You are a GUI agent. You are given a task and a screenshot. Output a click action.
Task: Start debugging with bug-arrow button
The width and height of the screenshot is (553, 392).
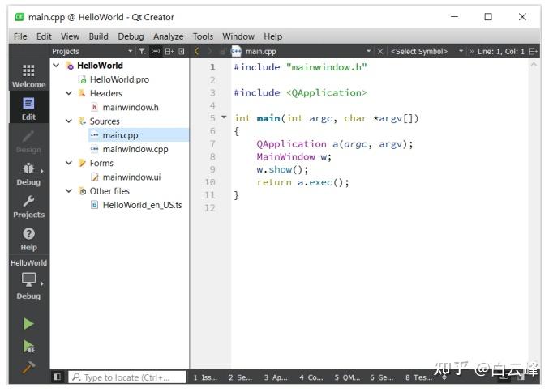pos(28,346)
